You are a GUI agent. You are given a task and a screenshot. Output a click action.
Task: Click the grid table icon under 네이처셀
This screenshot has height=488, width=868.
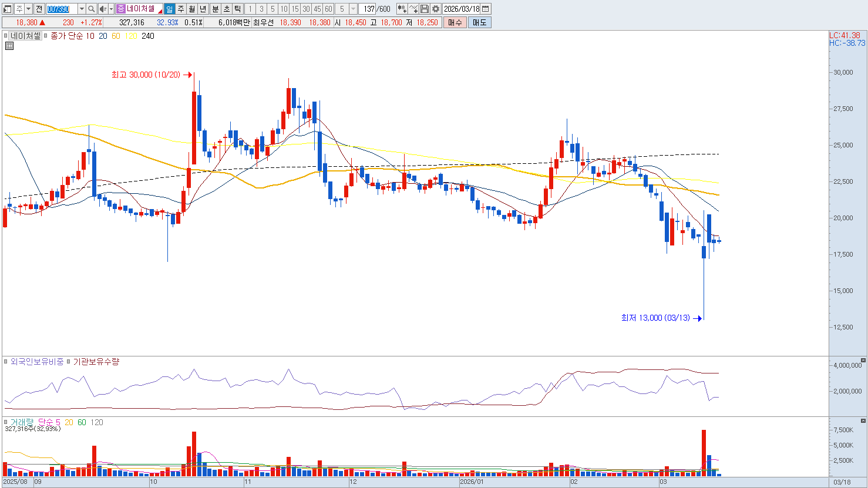[9, 46]
